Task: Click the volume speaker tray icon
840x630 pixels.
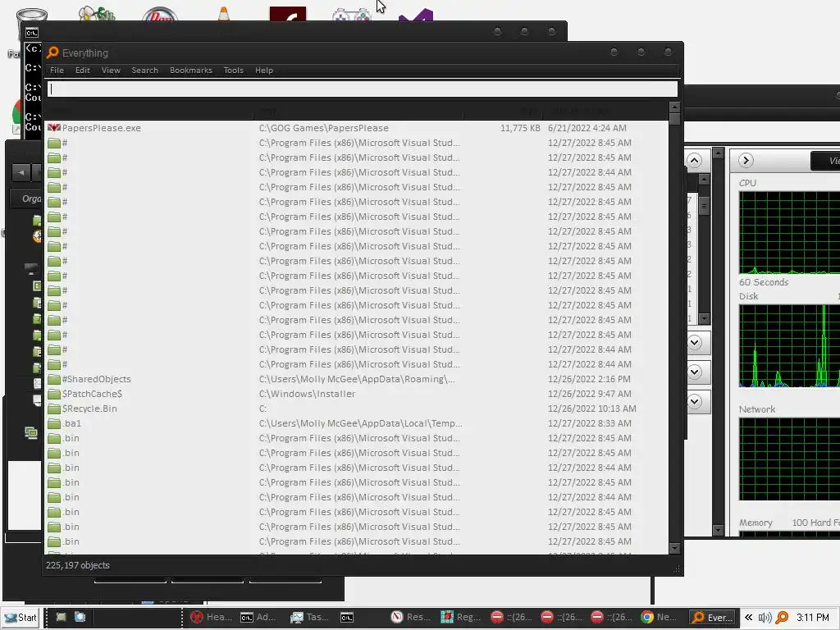Action: [x=765, y=617]
